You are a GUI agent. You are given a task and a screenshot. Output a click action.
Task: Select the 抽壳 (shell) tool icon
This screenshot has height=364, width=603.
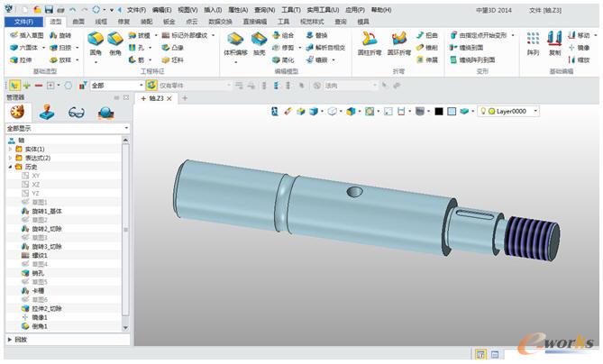point(259,42)
